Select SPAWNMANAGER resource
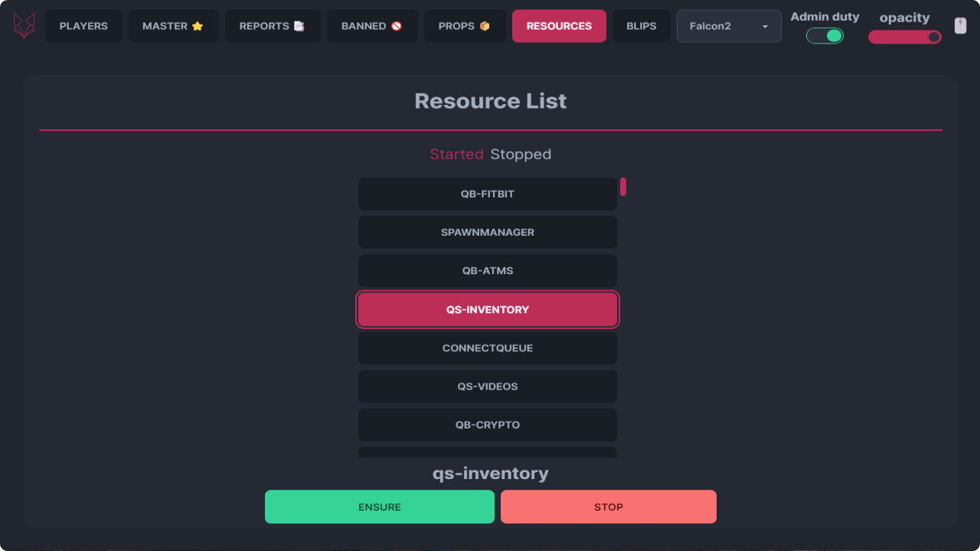Screen dimensions: 980x551 [x=488, y=233]
